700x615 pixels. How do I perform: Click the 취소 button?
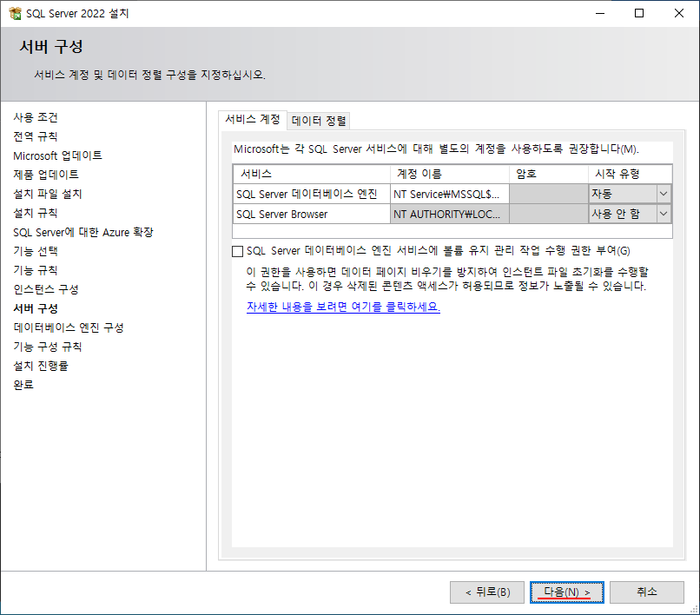647,592
